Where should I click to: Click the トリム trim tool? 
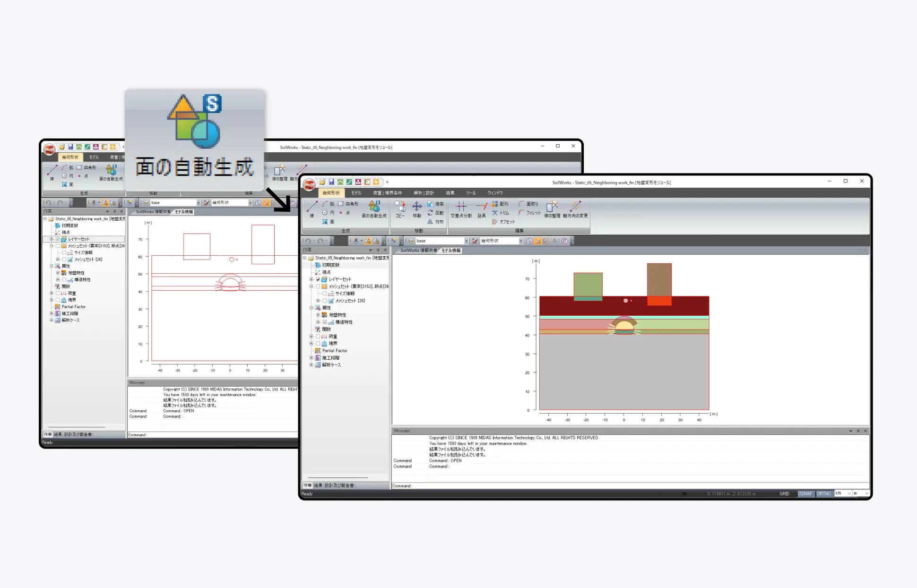click(x=501, y=213)
